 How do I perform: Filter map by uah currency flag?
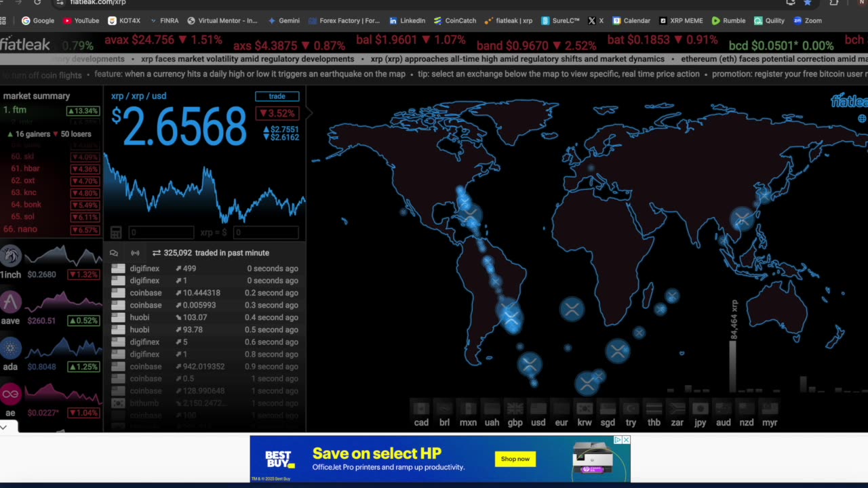click(492, 409)
